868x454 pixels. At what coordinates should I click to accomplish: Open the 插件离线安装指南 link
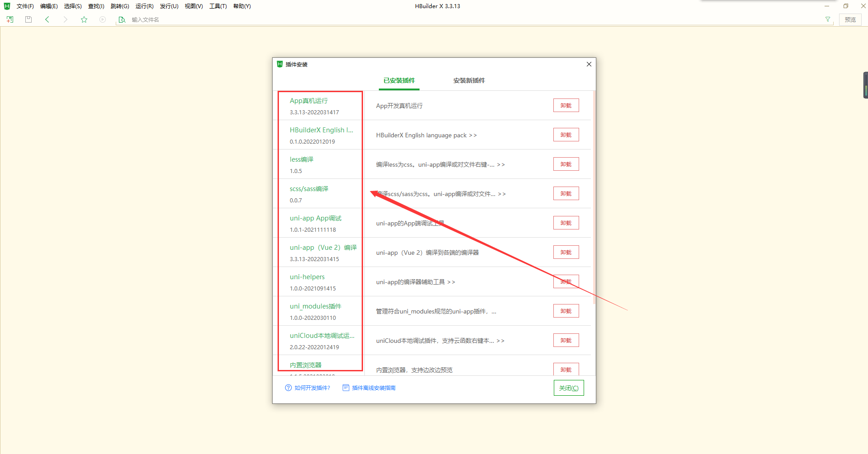pyautogui.click(x=374, y=388)
